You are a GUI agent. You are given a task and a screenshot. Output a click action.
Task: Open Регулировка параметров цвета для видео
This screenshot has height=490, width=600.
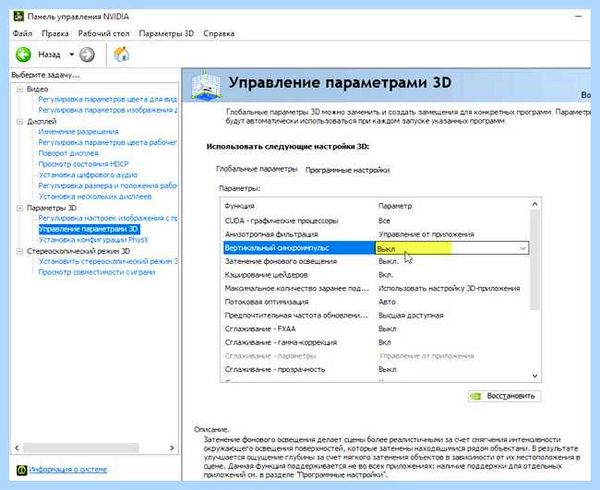coord(108,99)
